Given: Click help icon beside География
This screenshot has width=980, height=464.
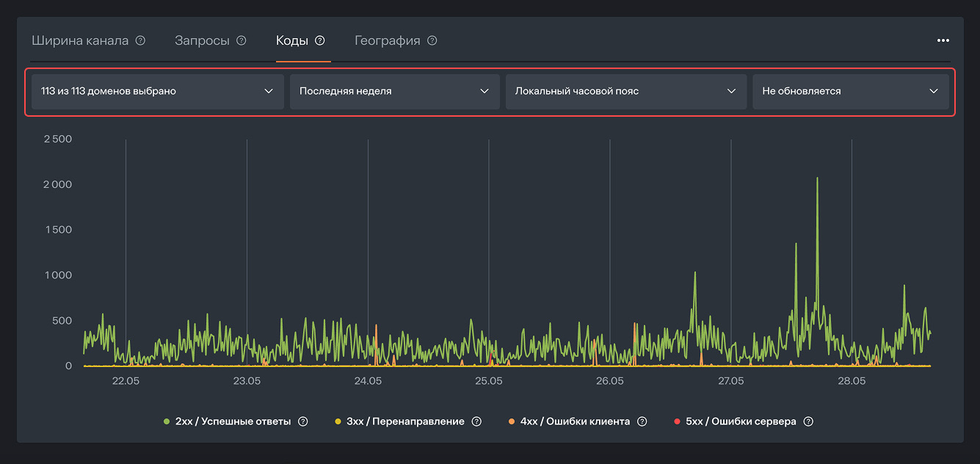Looking at the screenshot, I should (432, 40).
